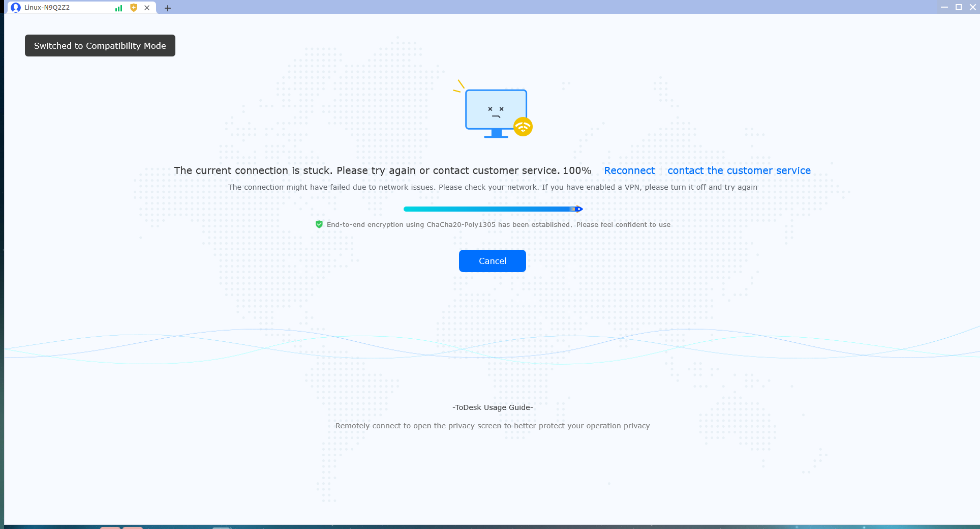Click the yellow wifi warning badge
980x529 pixels.
pos(523,127)
